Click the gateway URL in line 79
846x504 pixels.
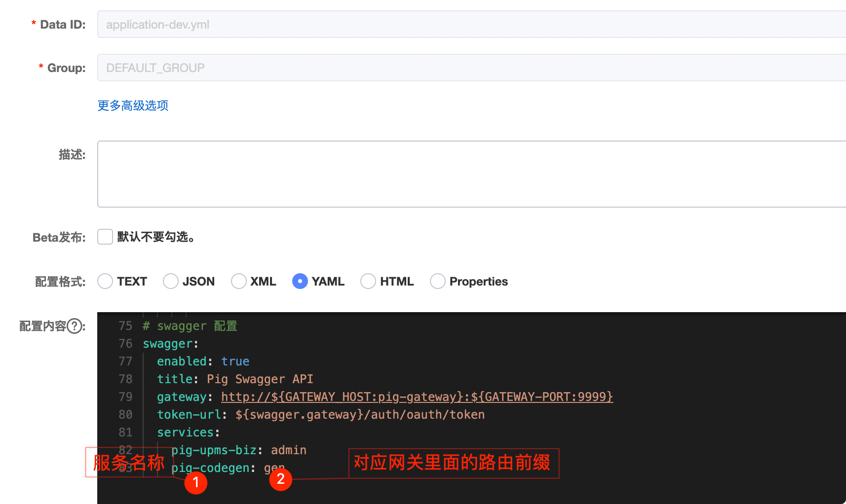coord(417,397)
